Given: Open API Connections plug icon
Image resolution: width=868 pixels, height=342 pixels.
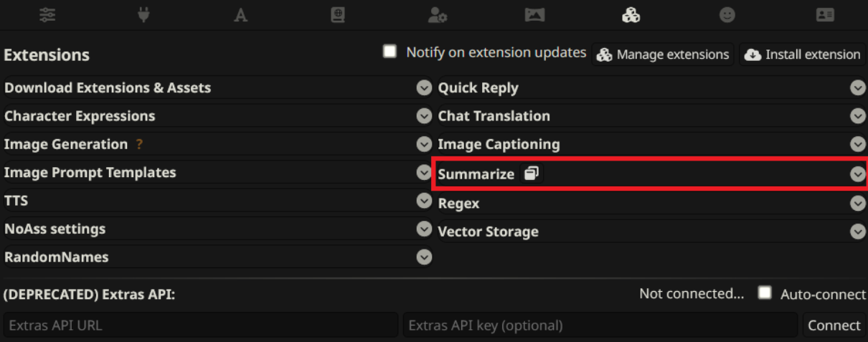Looking at the screenshot, I should pyautogui.click(x=143, y=15).
